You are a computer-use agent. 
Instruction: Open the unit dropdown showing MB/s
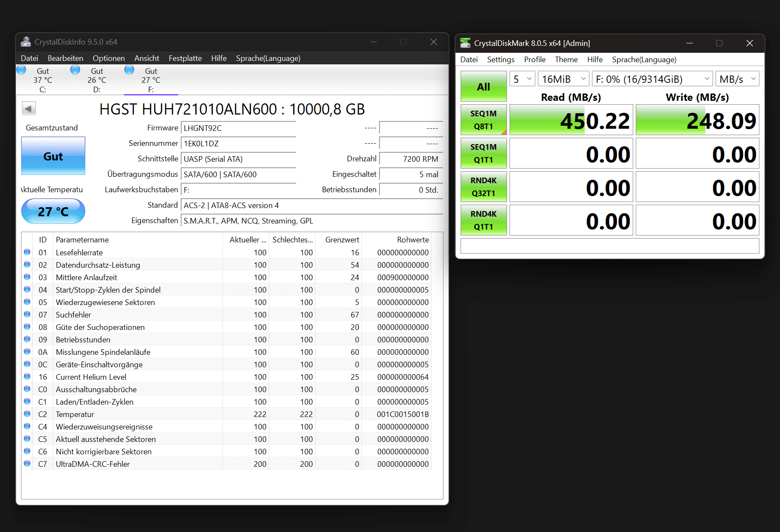coord(738,79)
